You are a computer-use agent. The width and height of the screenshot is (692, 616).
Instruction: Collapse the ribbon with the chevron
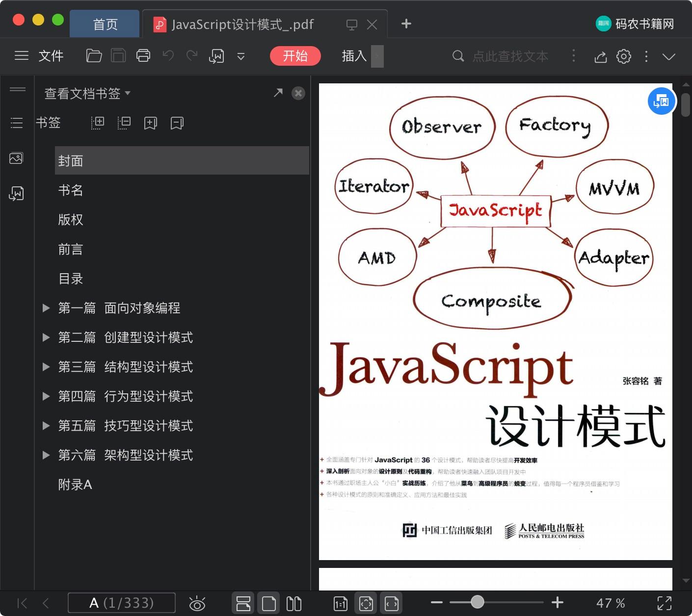tap(669, 56)
